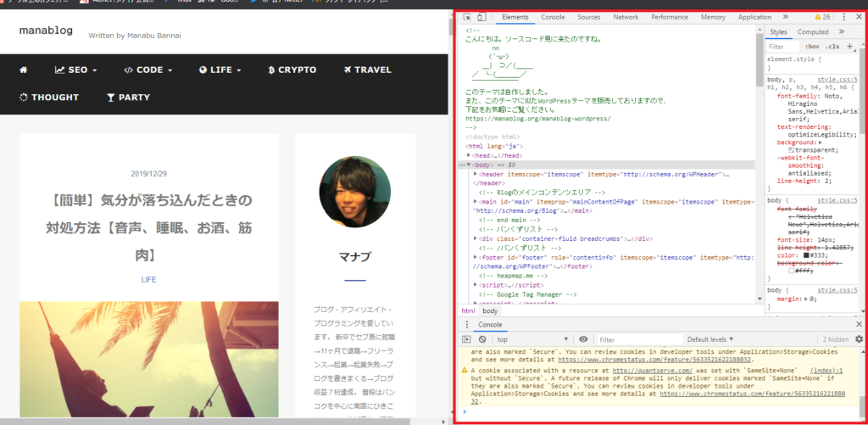This screenshot has height=425, width=868.
Task: Click the #fff background-color swatch
Action: pos(792,271)
